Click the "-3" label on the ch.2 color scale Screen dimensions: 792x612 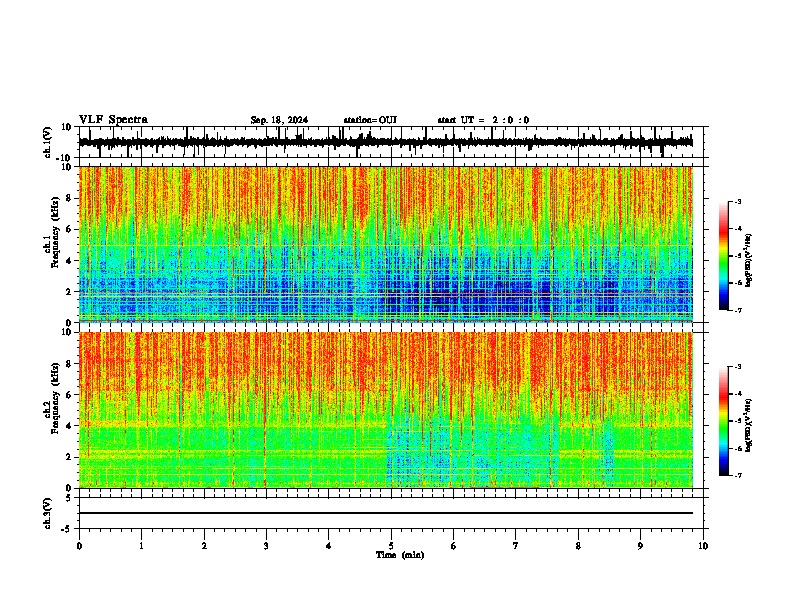coord(737,367)
